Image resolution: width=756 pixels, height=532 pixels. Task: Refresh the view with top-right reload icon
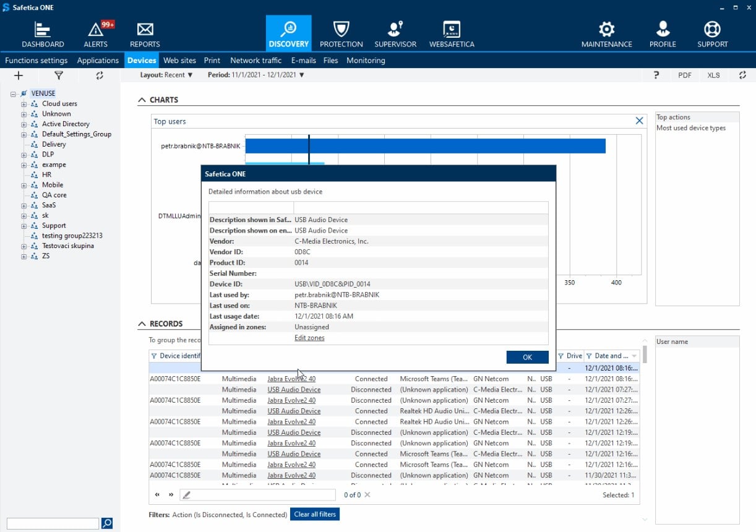742,75
